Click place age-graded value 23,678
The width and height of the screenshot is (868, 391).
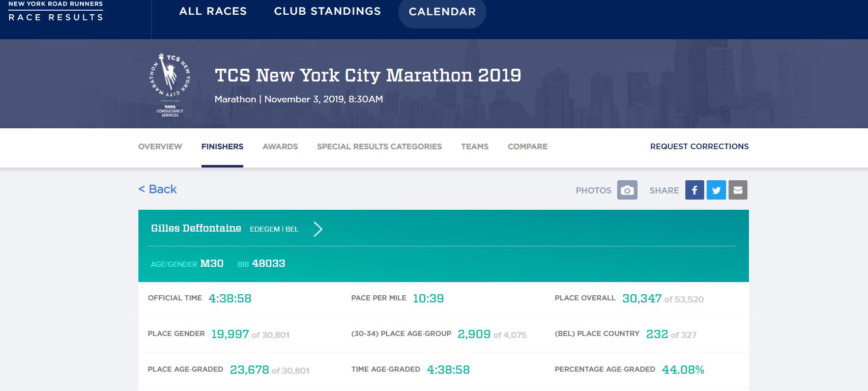click(249, 370)
